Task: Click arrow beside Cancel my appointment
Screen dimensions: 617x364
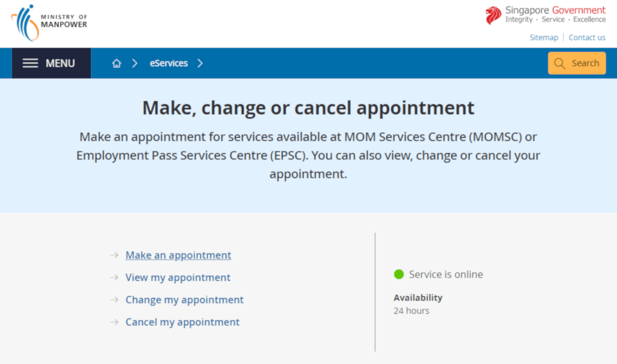Action: point(114,322)
